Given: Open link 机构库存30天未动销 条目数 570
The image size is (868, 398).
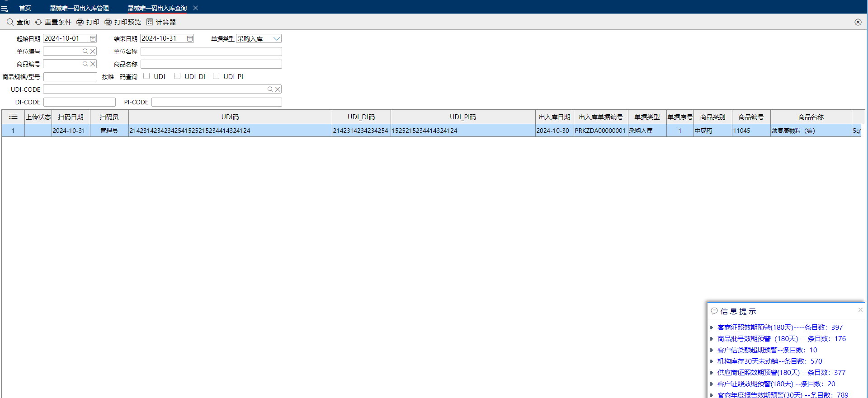Looking at the screenshot, I should click(769, 361).
